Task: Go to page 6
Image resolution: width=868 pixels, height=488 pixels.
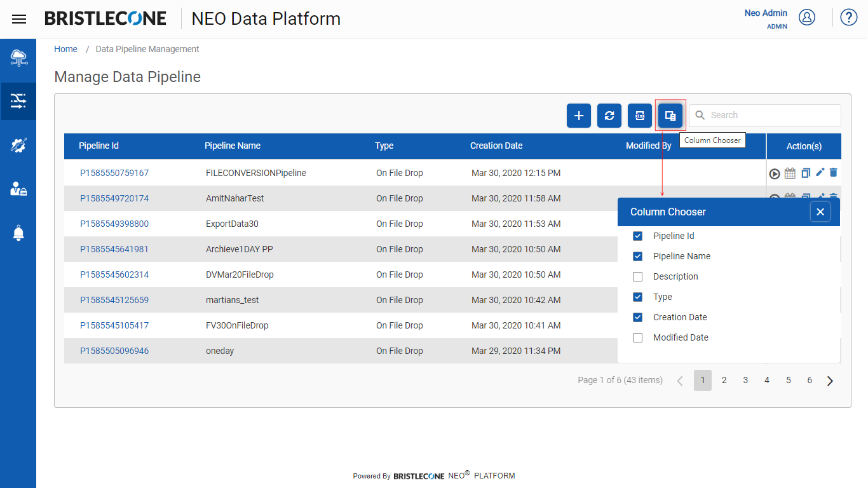Action: [x=810, y=380]
